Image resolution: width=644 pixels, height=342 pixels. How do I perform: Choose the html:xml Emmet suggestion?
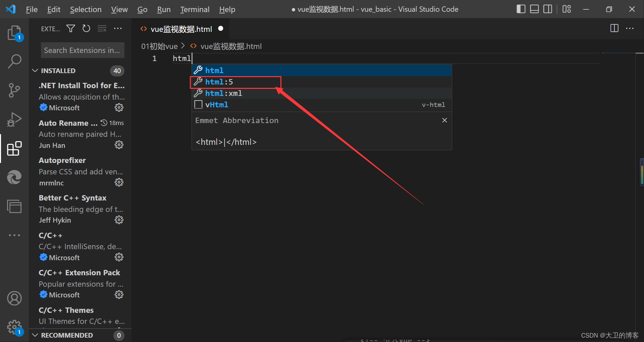coord(322,93)
